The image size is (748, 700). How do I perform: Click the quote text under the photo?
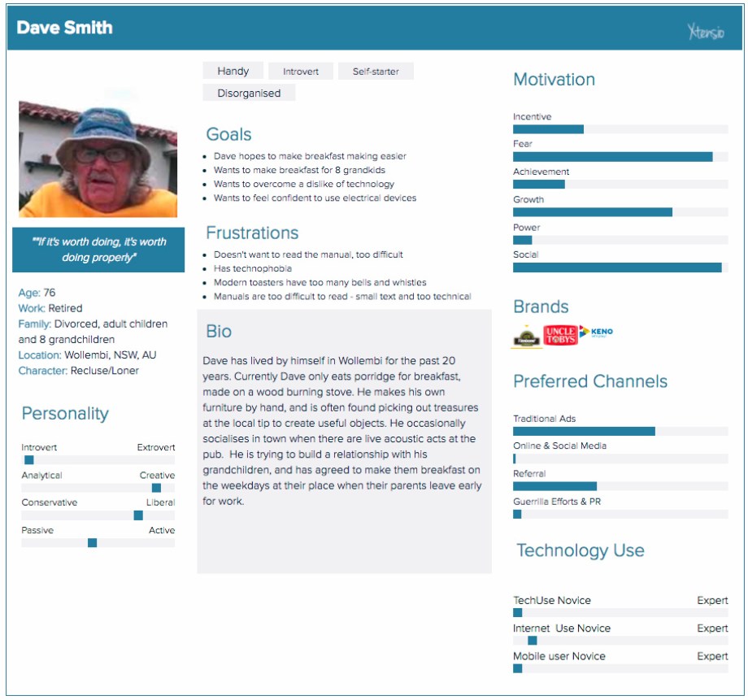point(98,250)
